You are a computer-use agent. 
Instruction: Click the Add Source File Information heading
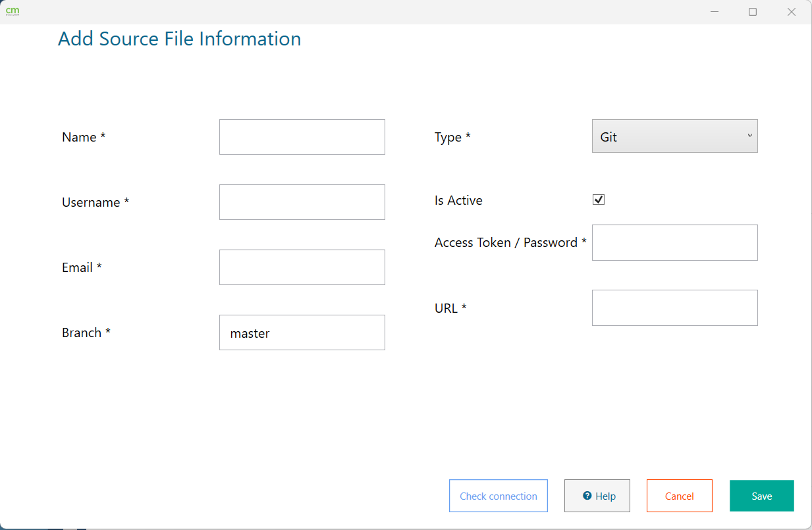pyautogui.click(x=179, y=39)
